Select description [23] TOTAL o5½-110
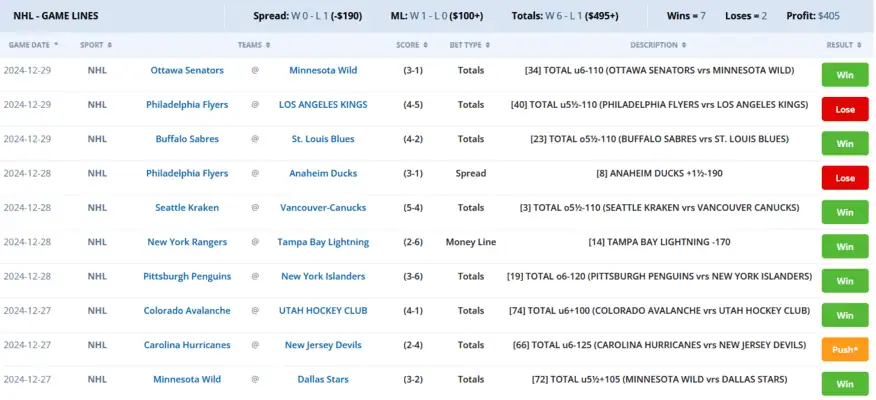Image resolution: width=876 pixels, height=400 pixels. click(x=659, y=139)
